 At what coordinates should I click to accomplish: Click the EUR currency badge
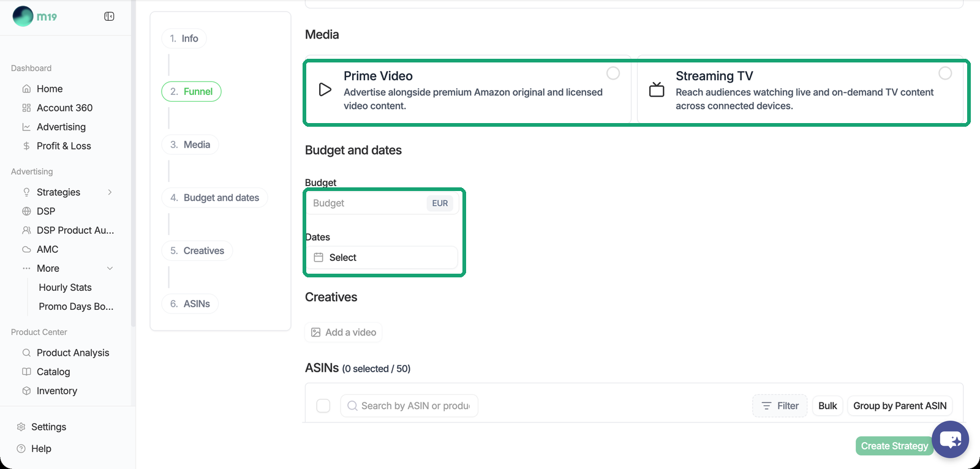[440, 203]
